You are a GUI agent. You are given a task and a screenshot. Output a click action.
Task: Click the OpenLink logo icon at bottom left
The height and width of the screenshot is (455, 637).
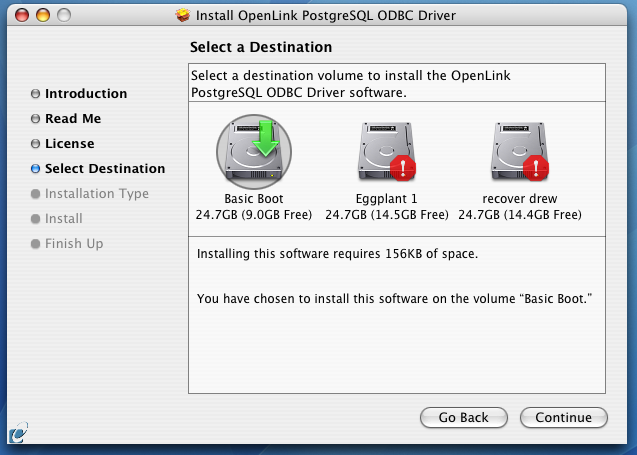tap(18, 433)
